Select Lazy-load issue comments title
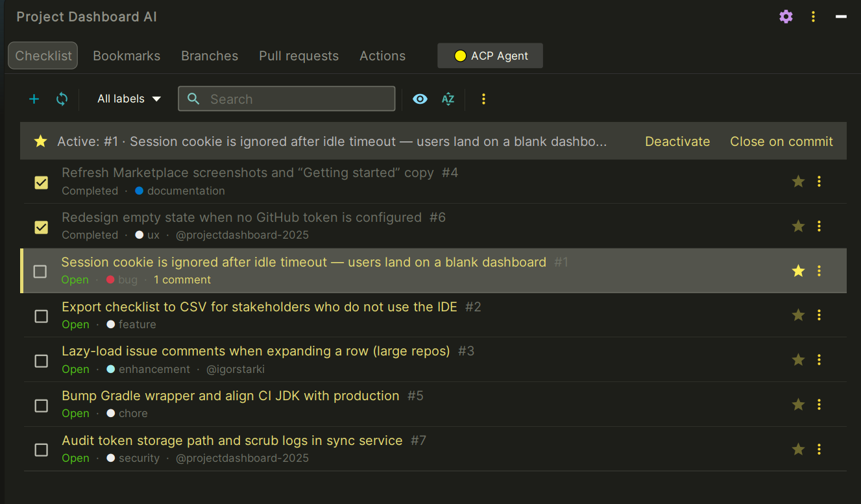861x504 pixels. 256,351
